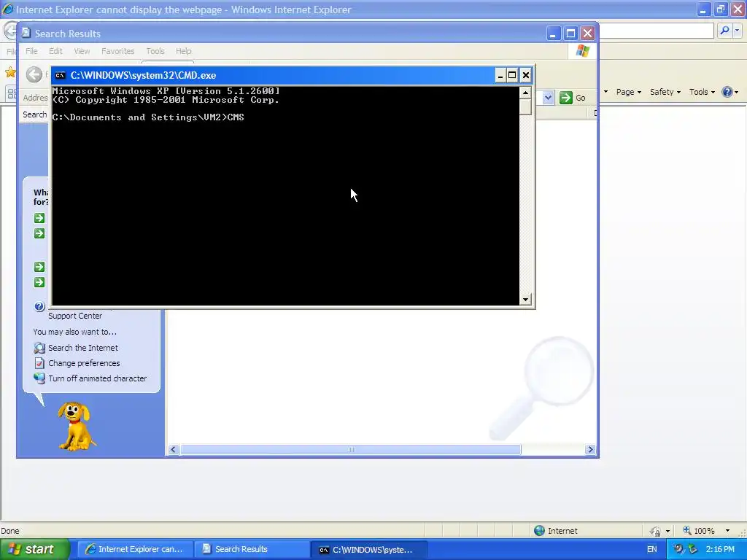This screenshot has height=560, width=747.
Task: Click last green arrow in search pane
Action: coord(39,282)
